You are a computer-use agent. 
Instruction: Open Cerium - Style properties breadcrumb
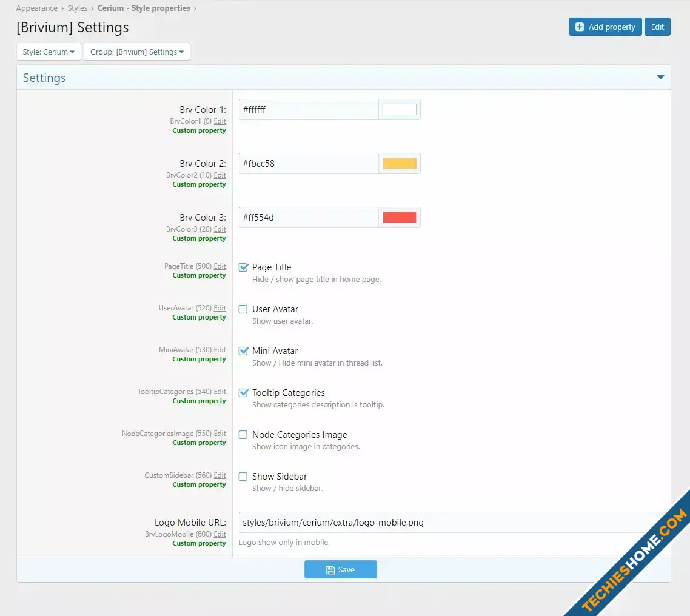[x=144, y=8]
